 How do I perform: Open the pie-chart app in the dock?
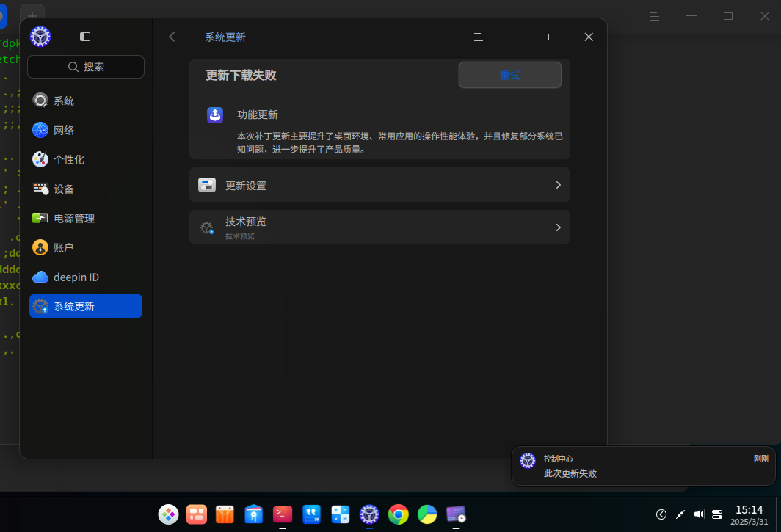click(427, 514)
